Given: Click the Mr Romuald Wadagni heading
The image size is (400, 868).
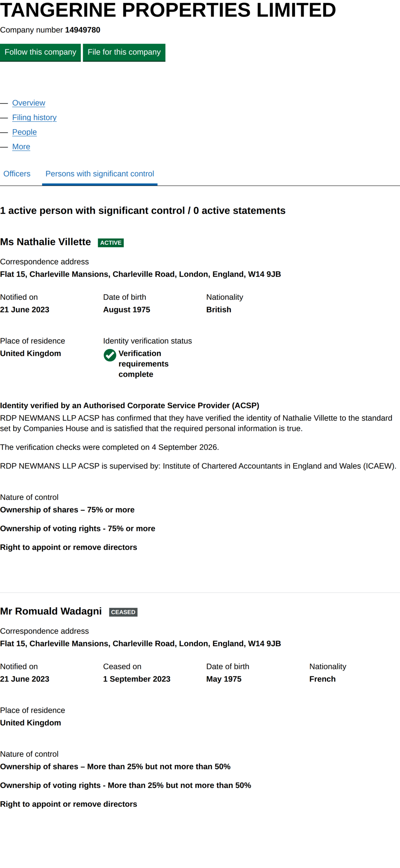Looking at the screenshot, I should (x=51, y=611).
